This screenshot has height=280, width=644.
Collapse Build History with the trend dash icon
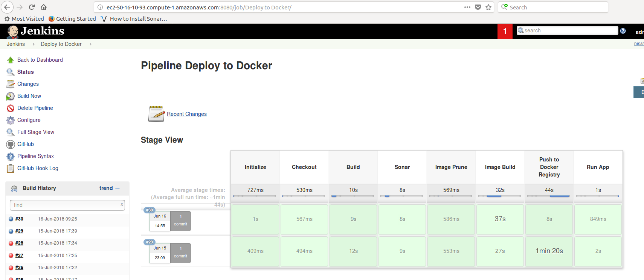pyautogui.click(x=117, y=188)
